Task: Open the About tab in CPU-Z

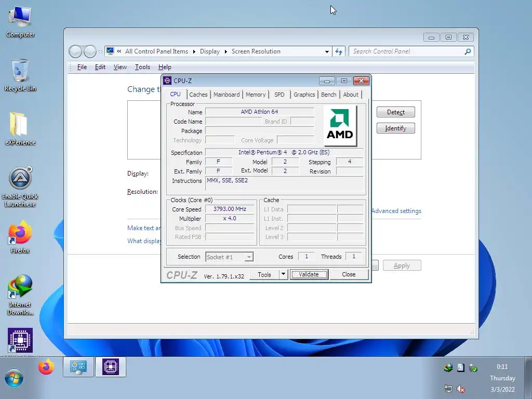Action: coord(351,95)
